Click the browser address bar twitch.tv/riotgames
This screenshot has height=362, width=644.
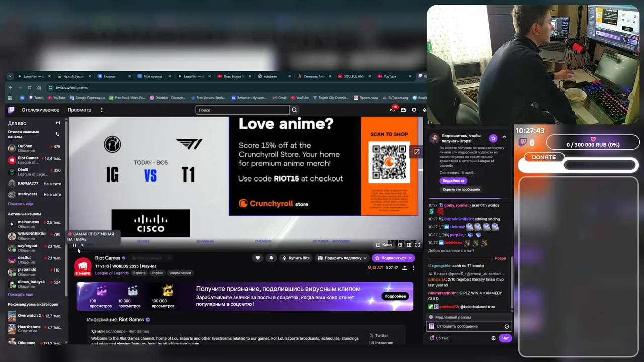(71, 87)
